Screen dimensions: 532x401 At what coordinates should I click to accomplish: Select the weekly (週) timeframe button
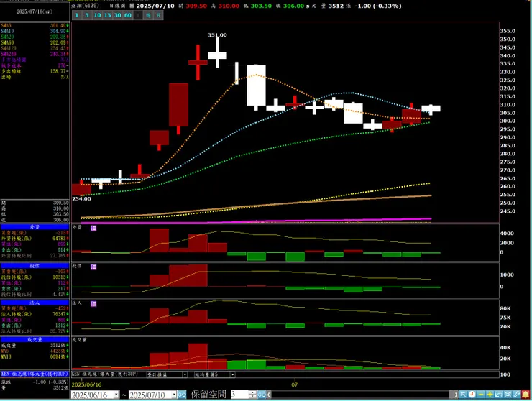(148, 15)
